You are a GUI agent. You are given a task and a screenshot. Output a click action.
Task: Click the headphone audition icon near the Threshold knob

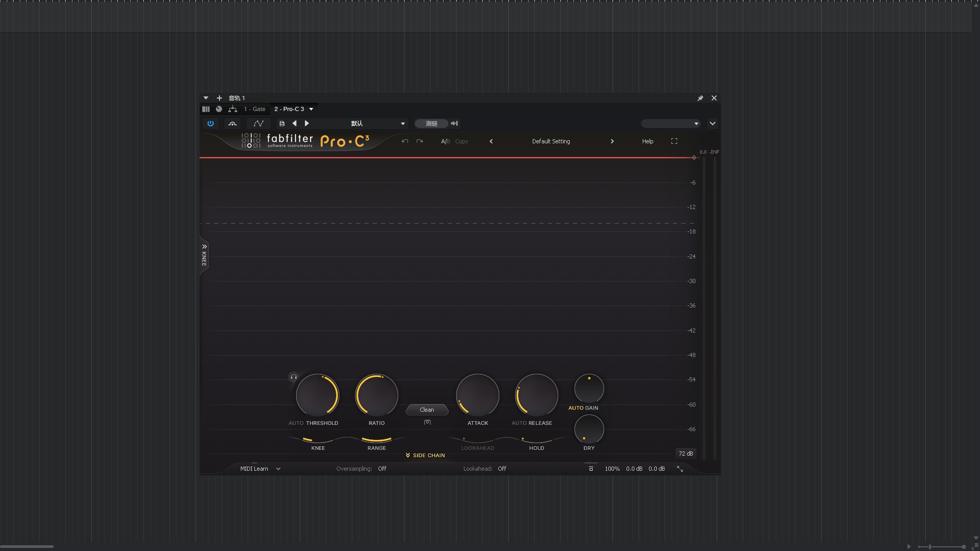(x=293, y=377)
